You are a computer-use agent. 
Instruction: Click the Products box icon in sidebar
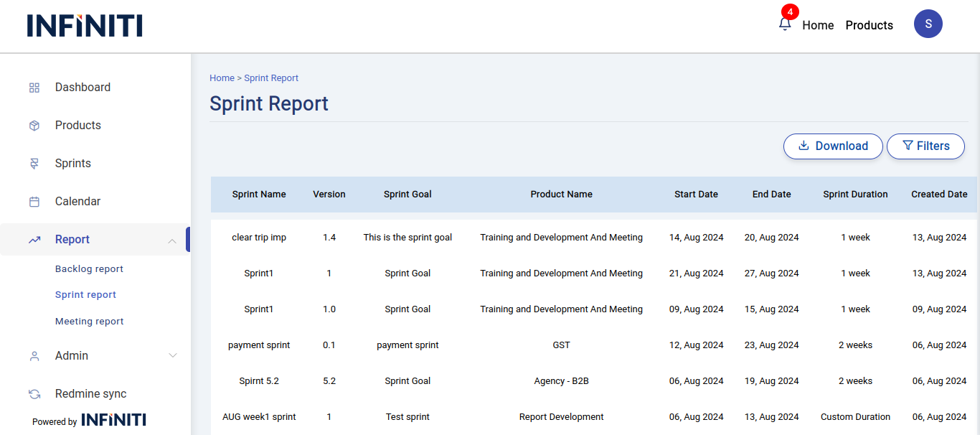(34, 126)
